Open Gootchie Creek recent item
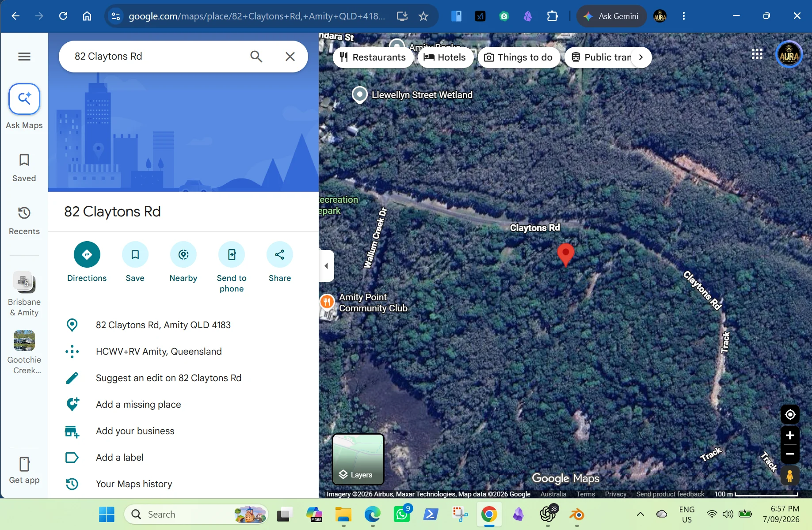 coord(24,352)
